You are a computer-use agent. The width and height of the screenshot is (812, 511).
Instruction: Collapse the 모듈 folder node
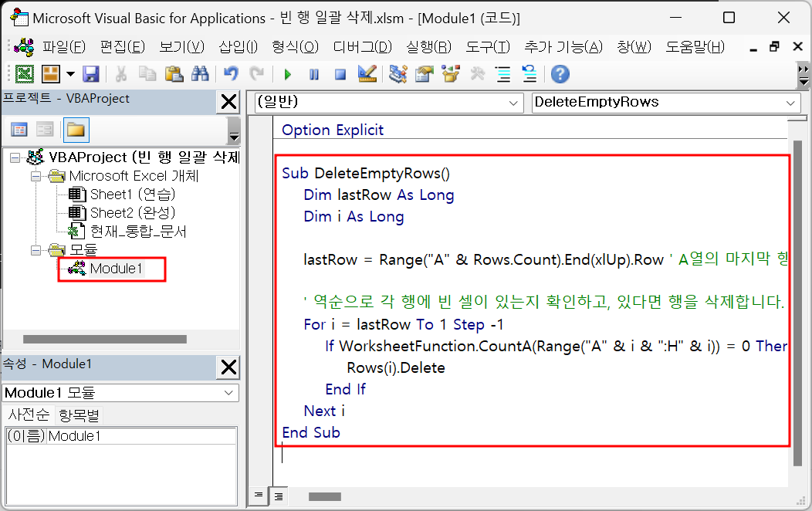point(36,251)
